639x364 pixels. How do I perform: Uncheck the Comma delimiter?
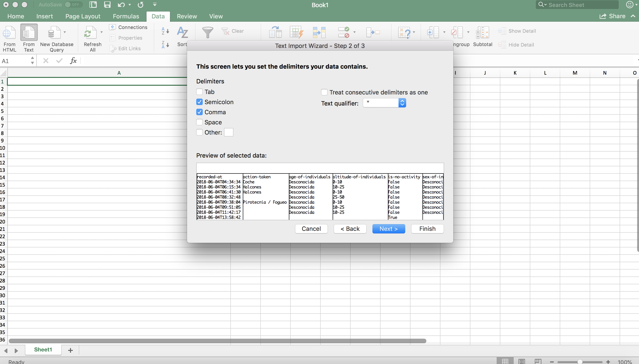pyautogui.click(x=199, y=112)
